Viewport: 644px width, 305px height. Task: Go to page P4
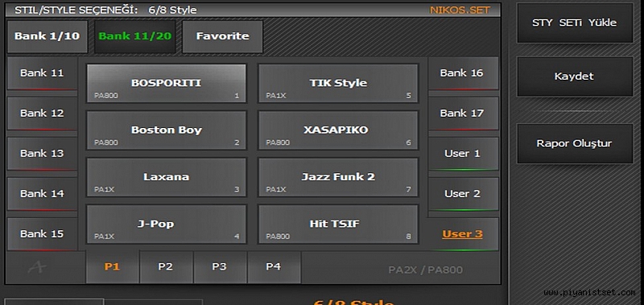point(274,267)
